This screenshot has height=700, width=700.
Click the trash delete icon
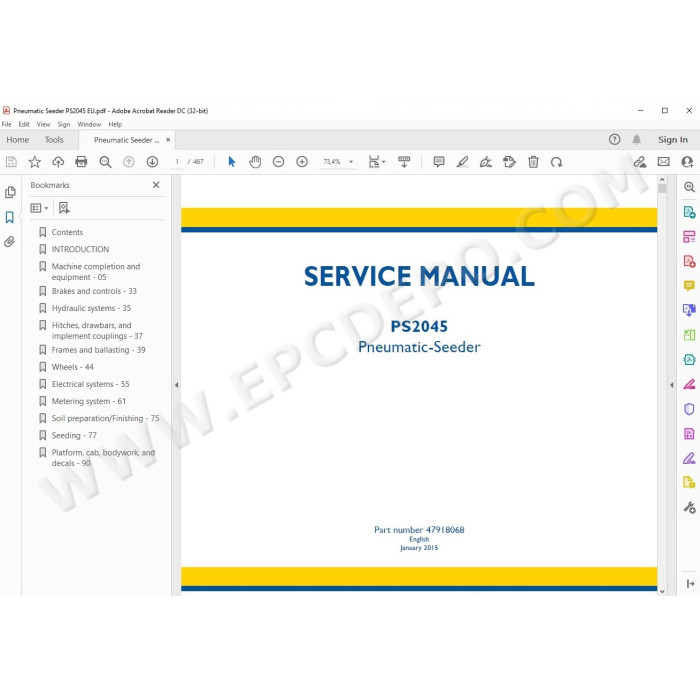pyautogui.click(x=533, y=162)
